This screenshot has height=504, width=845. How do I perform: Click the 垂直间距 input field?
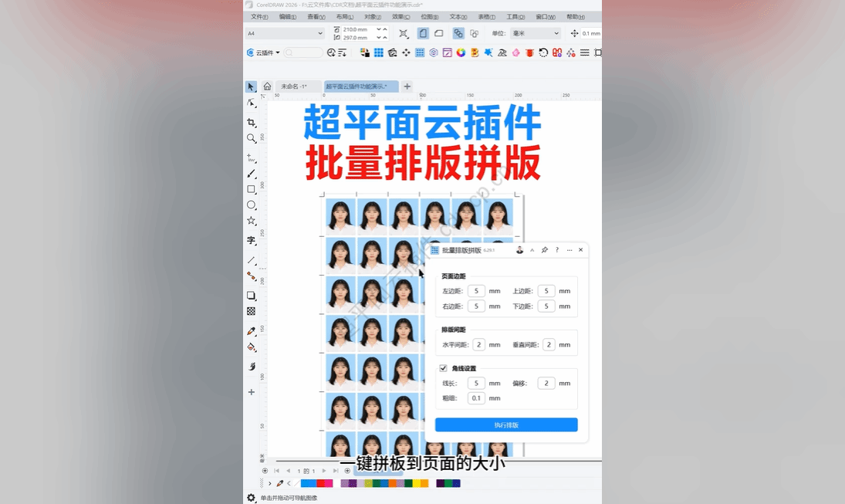[x=549, y=344]
